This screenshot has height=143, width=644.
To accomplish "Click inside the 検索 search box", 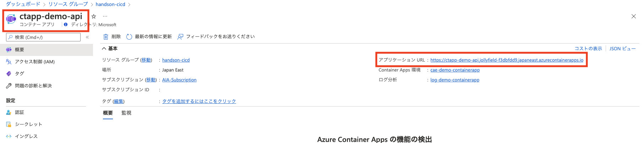I will tap(43, 37).
